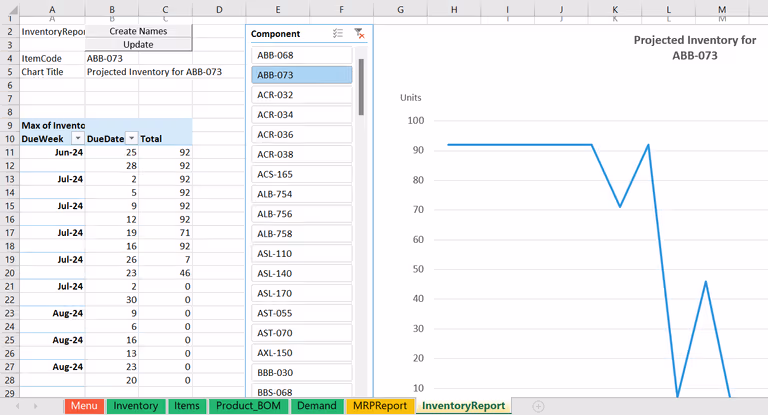Pick ACS-165 in the slicer

coord(302,174)
